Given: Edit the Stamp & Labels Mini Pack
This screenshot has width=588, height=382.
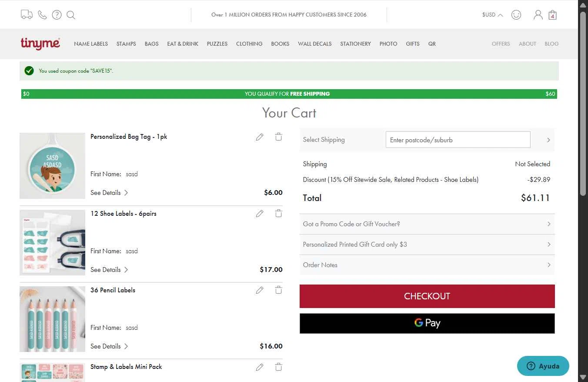Looking at the screenshot, I should (260, 367).
